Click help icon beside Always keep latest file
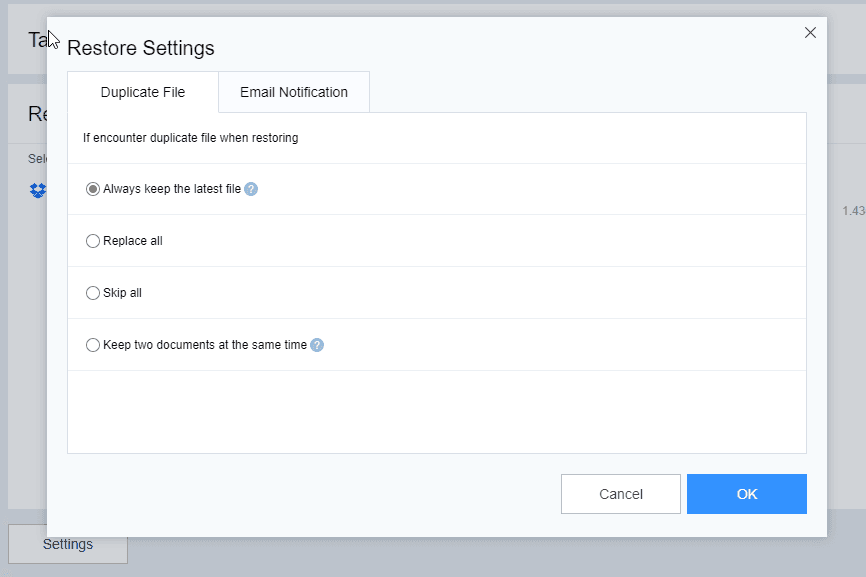866x577 pixels. pyautogui.click(x=251, y=189)
